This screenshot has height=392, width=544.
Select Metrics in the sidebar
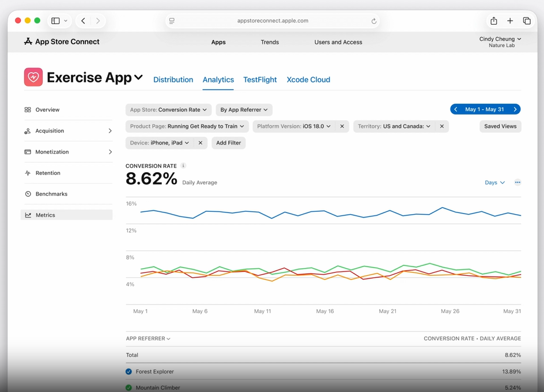(67, 215)
